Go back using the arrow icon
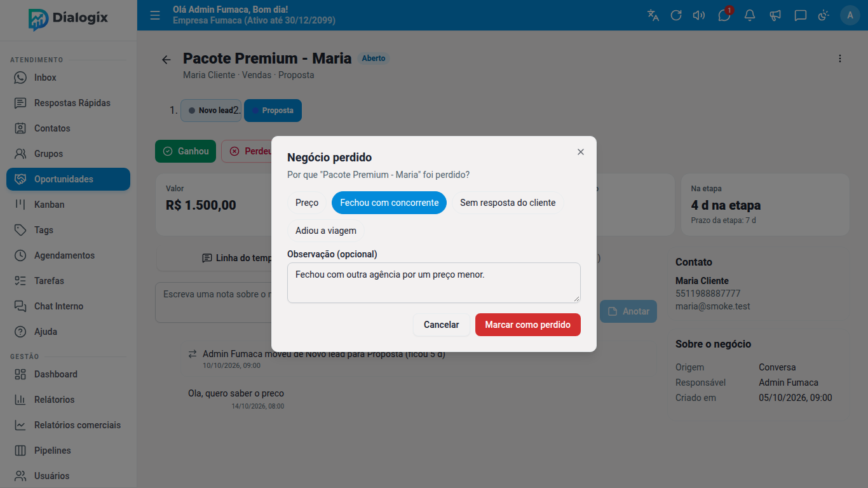868x488 pixels. coord(166,60)
